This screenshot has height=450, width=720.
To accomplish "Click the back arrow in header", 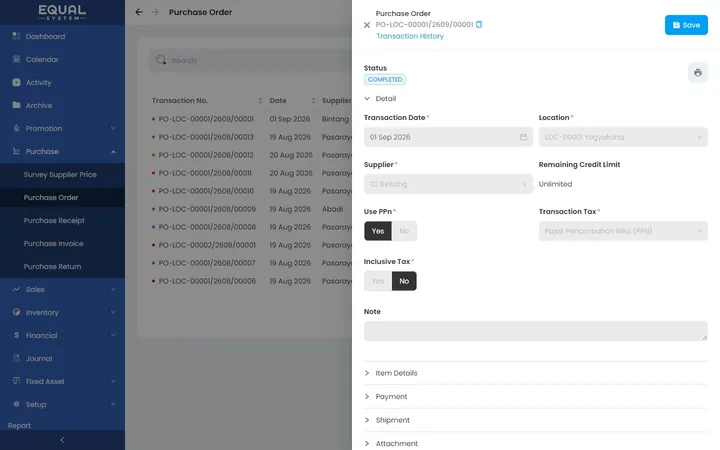I will click(139, 12).
